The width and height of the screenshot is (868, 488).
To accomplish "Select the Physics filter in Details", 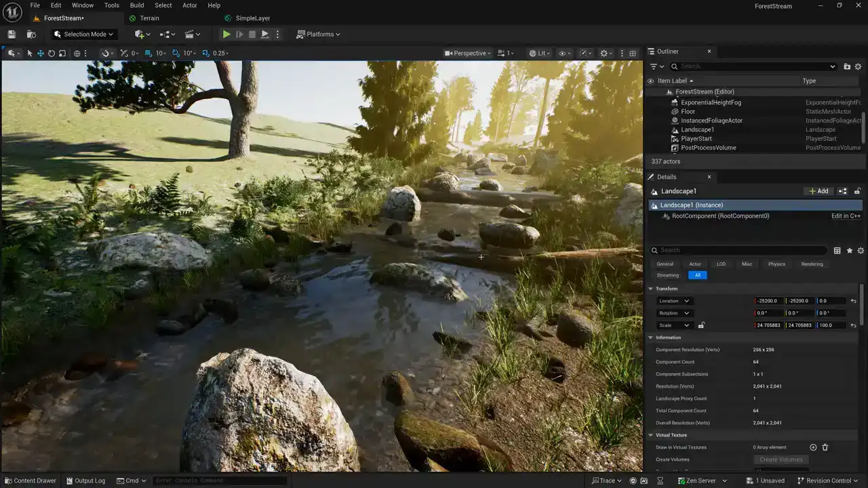I will click(776, 264).
